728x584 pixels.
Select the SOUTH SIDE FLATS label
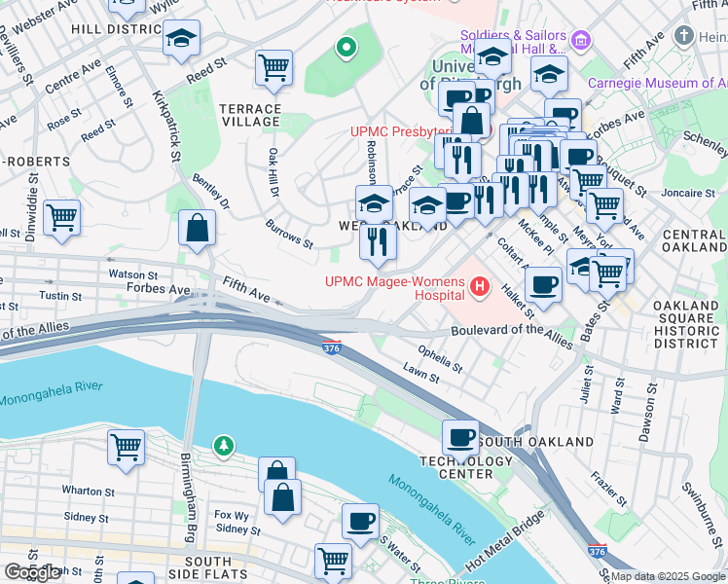pyautogui.click(x=207, y=567)
